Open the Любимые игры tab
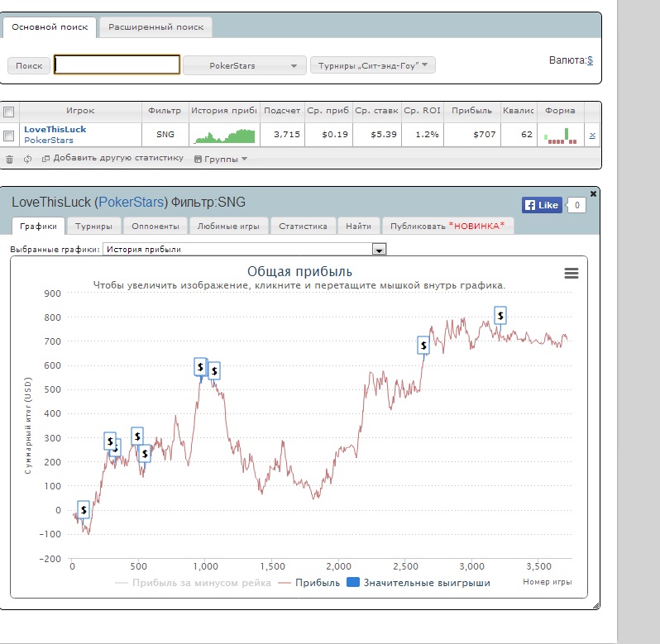Screen dimensions: 660x644 point(228,226)
